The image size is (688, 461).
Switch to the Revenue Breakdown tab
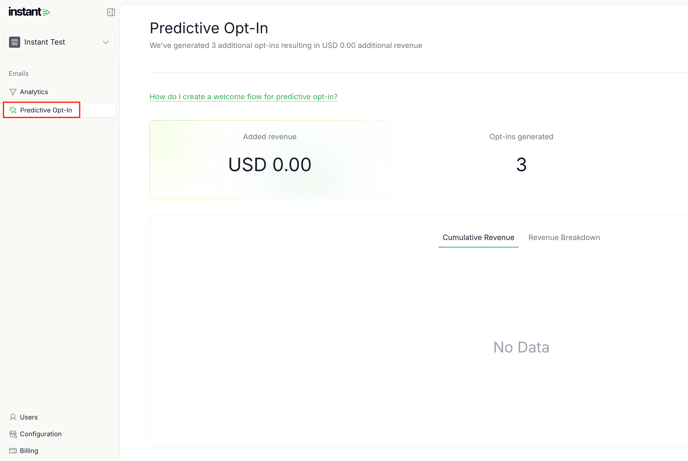pos(564,238)
